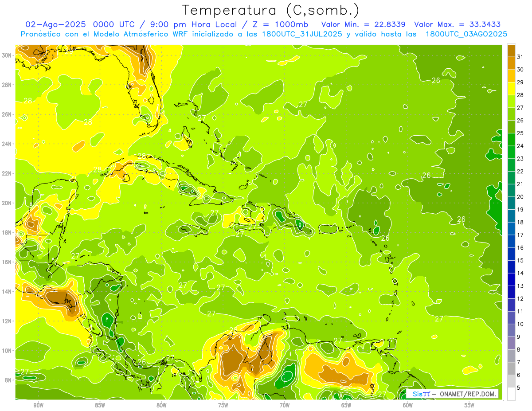
Task: Click the 65W longitude axis label
Action: (x=346, y=405)
